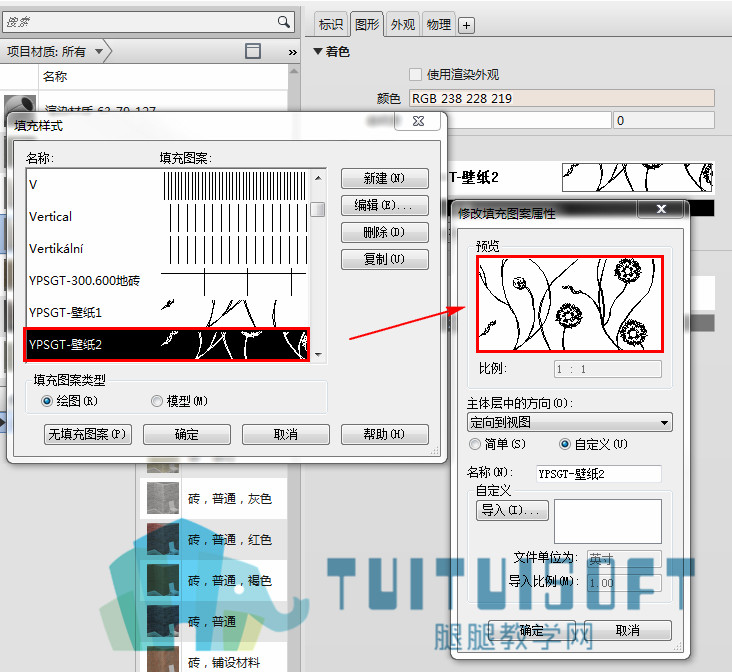Image resolution: width=732 pixels, height=672 pixels.
Task: Click the 导入比例 field showing 1.00
Action: (x=624, y=583)
